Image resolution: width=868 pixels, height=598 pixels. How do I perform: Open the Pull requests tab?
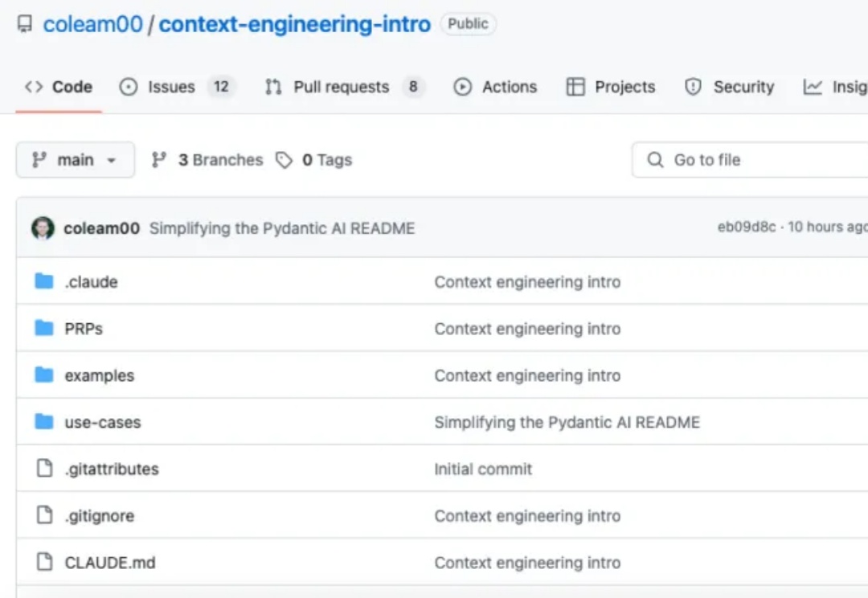345,87
